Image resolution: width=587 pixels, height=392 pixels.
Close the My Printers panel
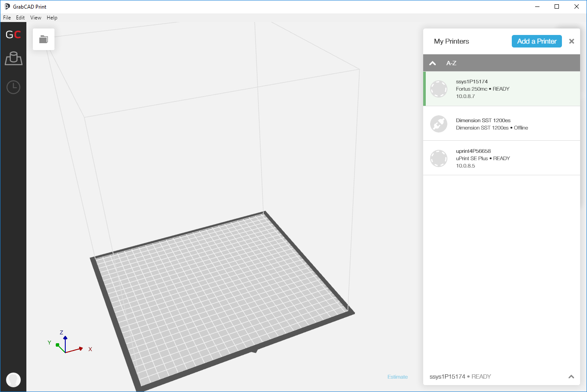(571, 41)
